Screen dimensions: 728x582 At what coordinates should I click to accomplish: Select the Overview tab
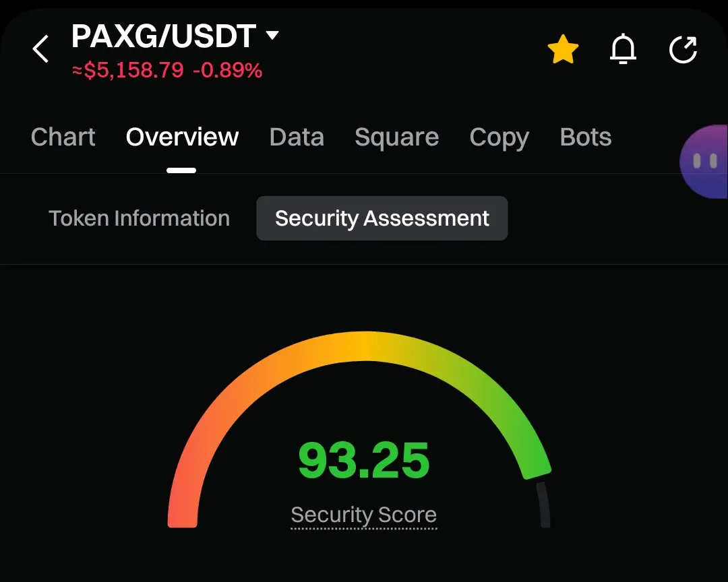click(x=182, y=137)
